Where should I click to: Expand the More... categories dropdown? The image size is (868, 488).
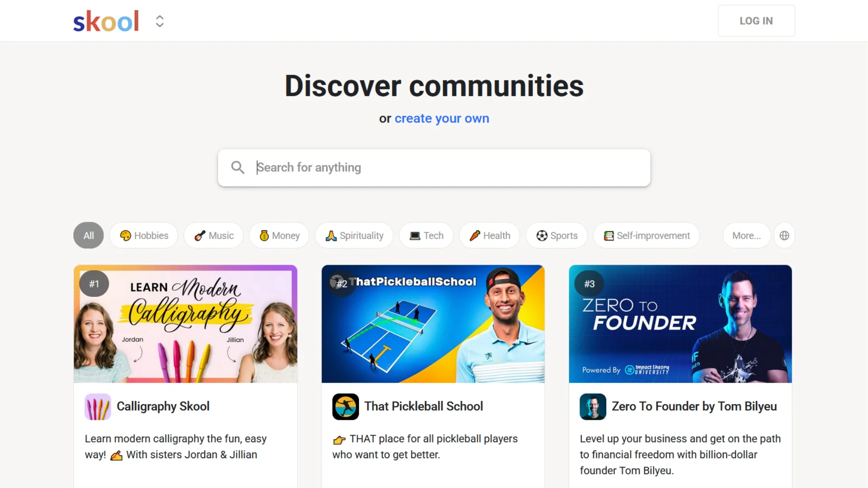(x=746, y=235)
